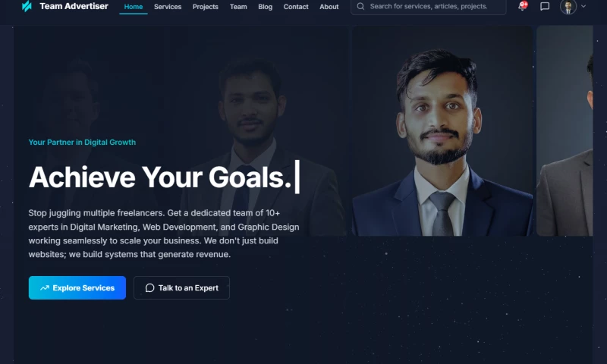Click the Team Advertiser brand name
607x364 pixels.
pos(74,6)
